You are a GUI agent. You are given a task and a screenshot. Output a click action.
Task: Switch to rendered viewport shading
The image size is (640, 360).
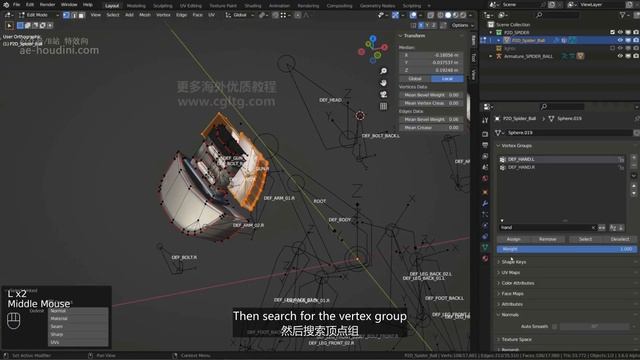(x=463, y=15)
